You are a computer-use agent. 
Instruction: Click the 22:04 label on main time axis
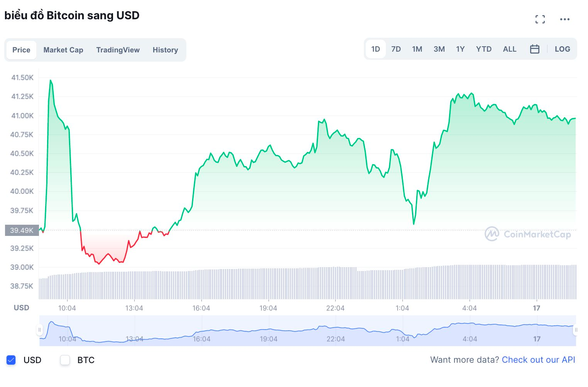[x=335, y=308]
